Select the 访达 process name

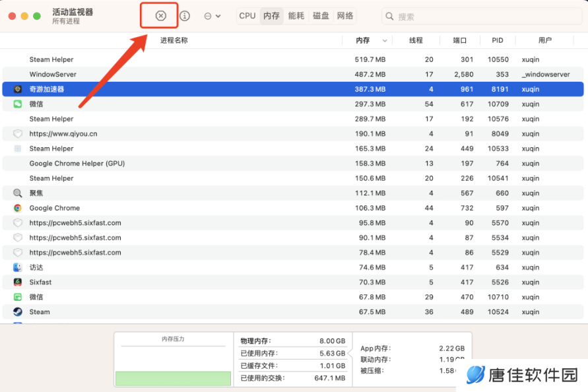(36, 267)
